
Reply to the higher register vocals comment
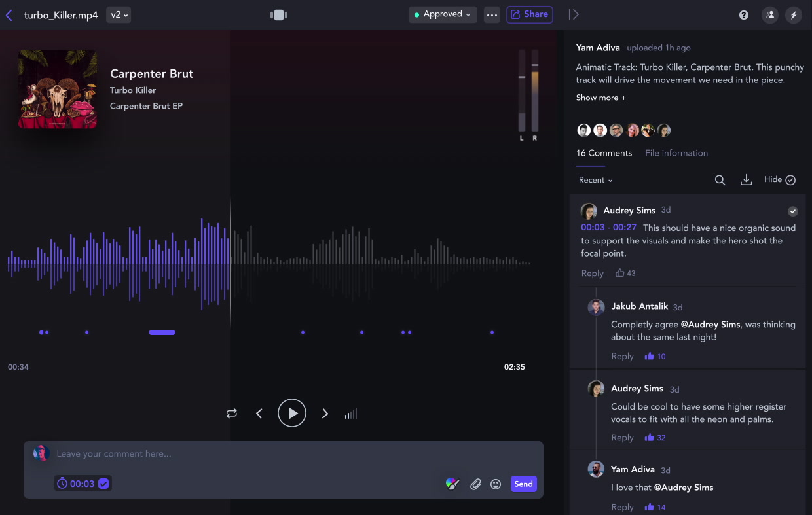pos(622,438)
